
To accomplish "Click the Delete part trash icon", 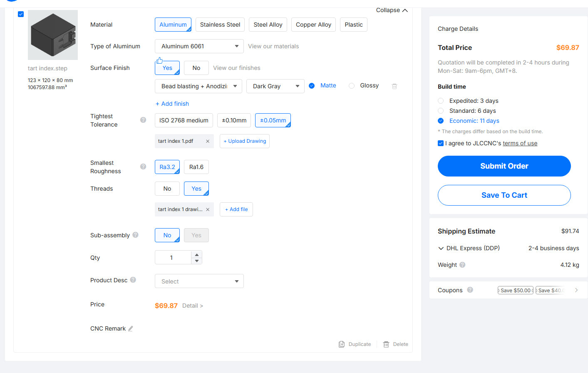I will (386, 344).
